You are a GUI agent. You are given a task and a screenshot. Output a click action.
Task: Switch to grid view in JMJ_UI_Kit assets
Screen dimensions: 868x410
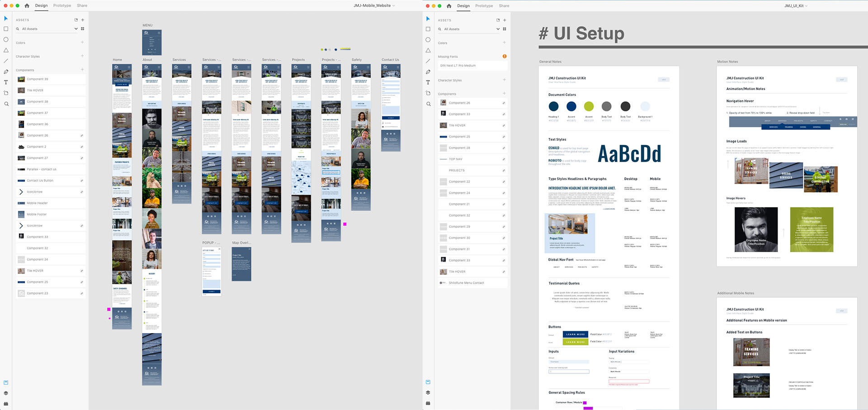tap(505, 29)
